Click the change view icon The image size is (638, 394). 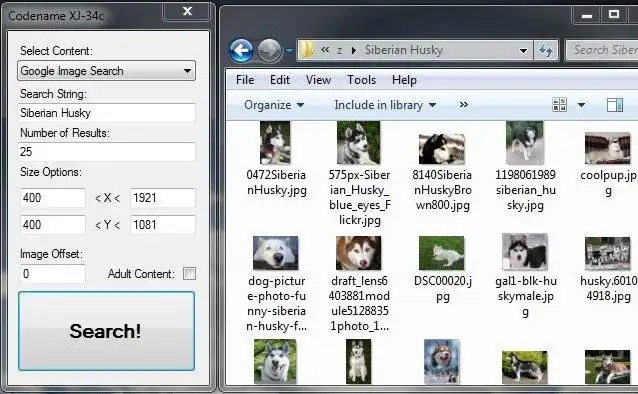pyautogui.click(x=559, y=105)
